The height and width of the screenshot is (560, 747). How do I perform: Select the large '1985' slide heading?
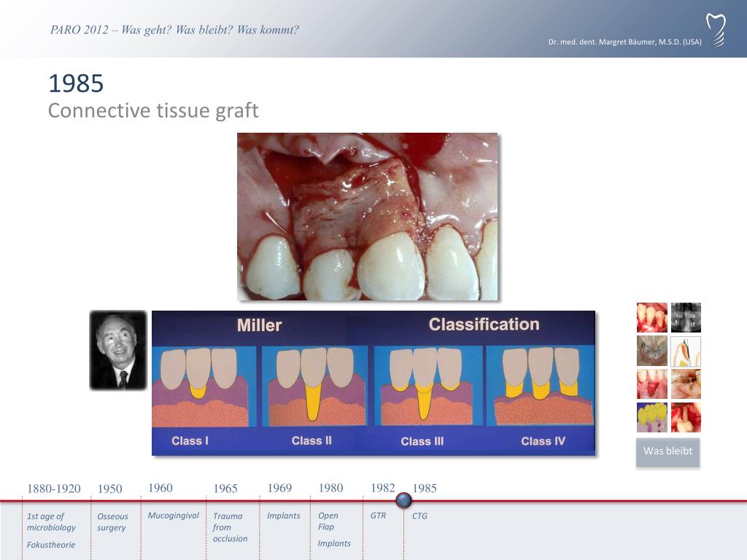(x=76, y=84)
